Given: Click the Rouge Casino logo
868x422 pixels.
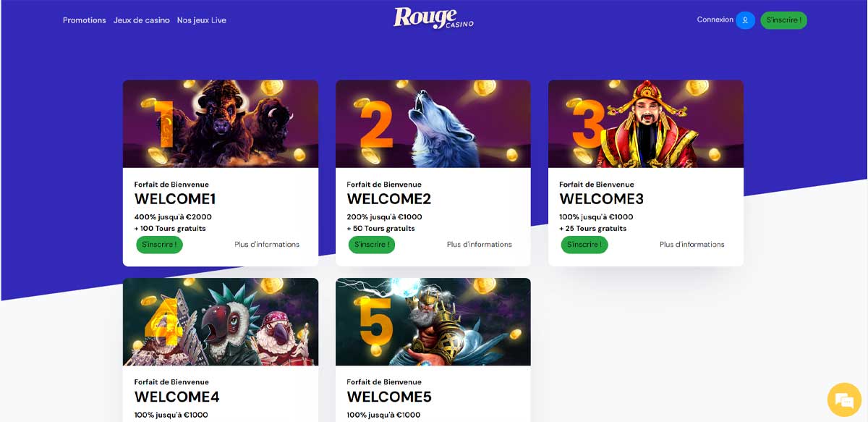Looking at the screenshot, I should pos(434,18).
